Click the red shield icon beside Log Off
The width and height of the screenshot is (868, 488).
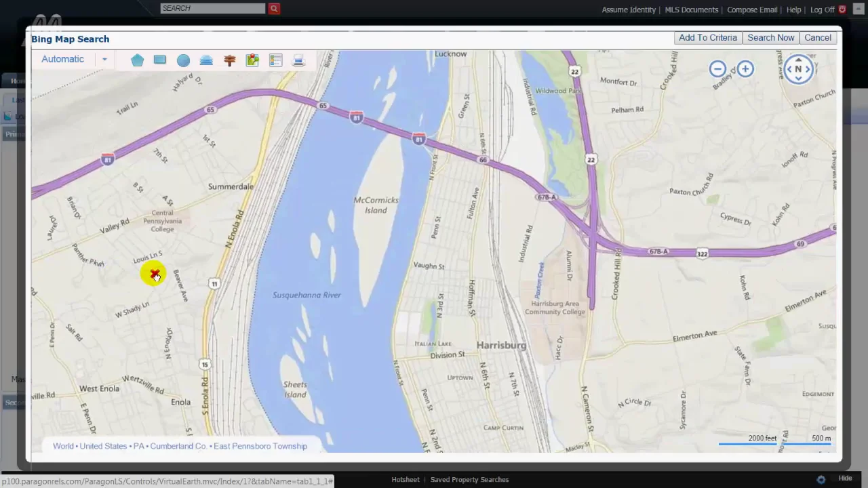tap(842, 9)
